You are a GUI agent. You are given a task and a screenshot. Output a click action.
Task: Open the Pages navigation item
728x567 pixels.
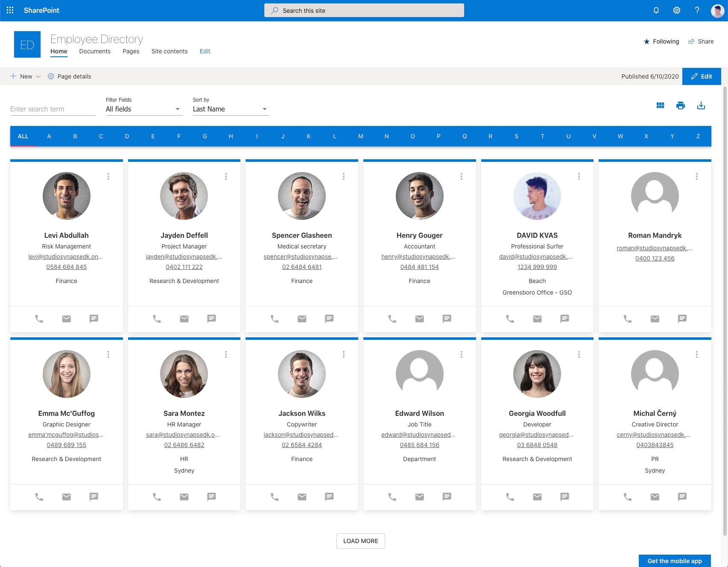click(131, 51)
